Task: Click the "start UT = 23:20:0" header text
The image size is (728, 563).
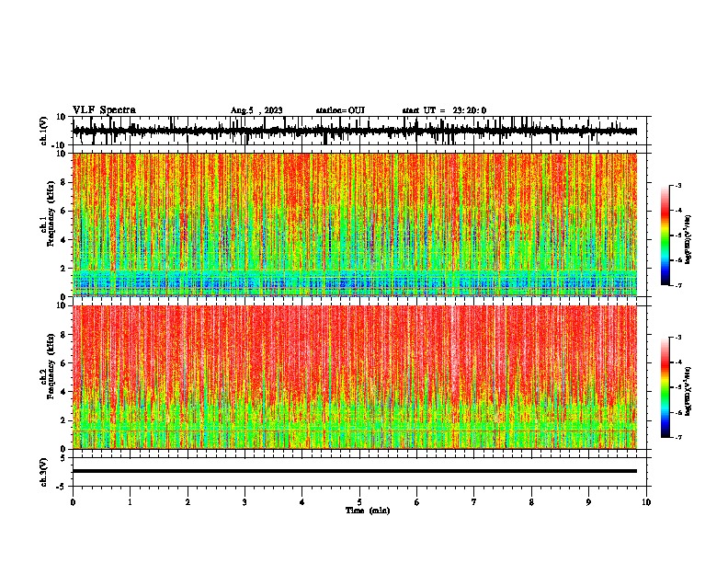Action: [x=444, y=110]
